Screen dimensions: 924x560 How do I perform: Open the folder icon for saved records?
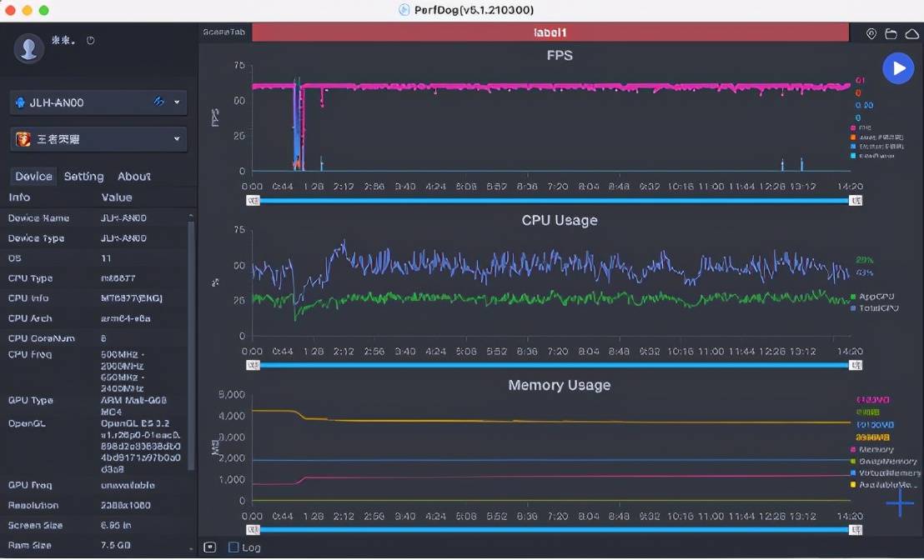pos(891,33)
